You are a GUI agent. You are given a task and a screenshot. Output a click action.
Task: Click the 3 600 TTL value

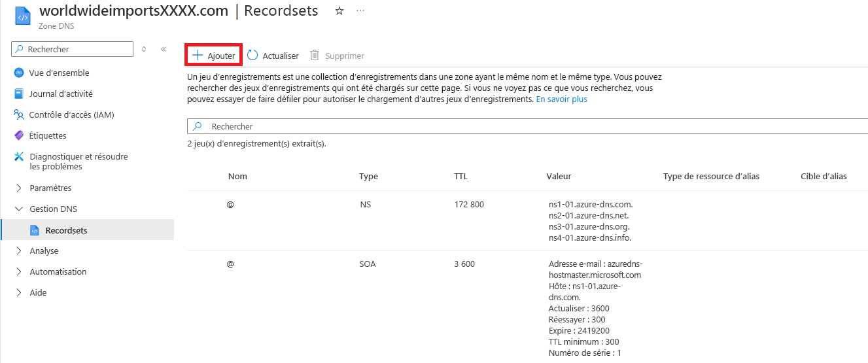click(x=464, y=264)
